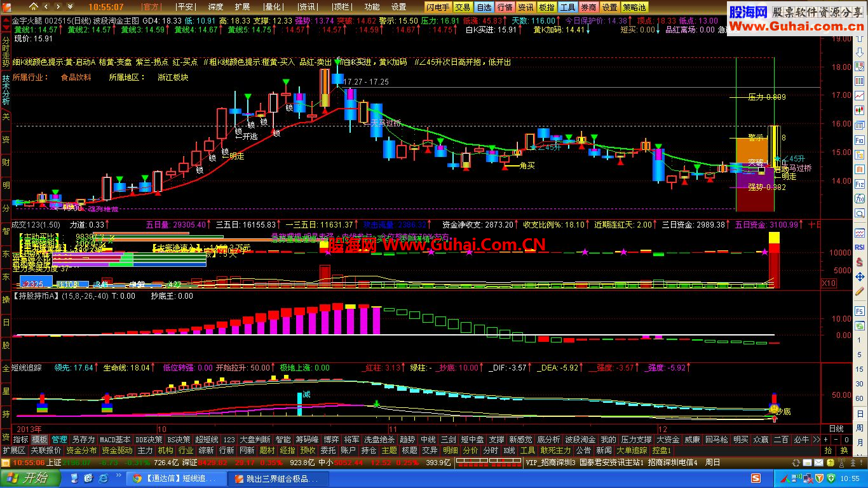This screenshot has height=488, width=868.
Task: Click the 闪电手 button
Action: click(x=438, y=7)
